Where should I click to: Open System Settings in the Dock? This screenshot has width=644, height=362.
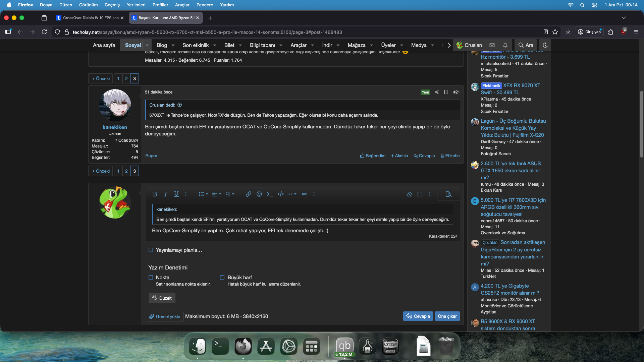coord(288,346)
